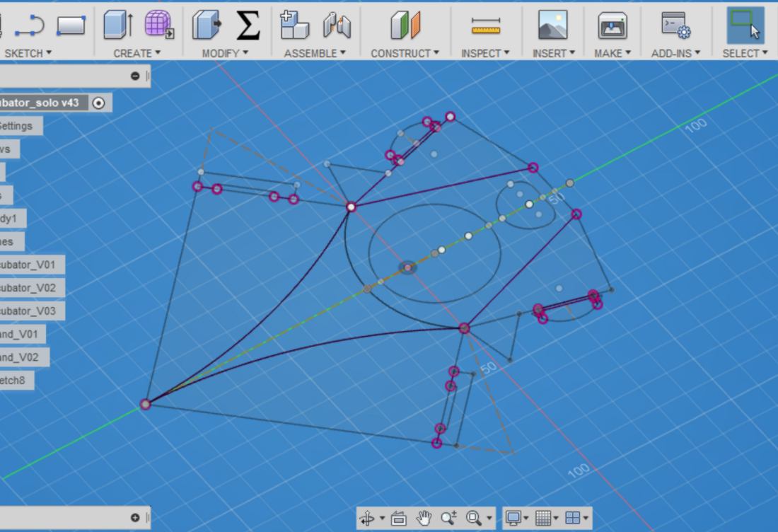Image resolution: width=778 pixels, height=532 pixels.
Task: Expand the Viewports dropdown arrow
Action: pyautogui.click(x=586, y=519)
